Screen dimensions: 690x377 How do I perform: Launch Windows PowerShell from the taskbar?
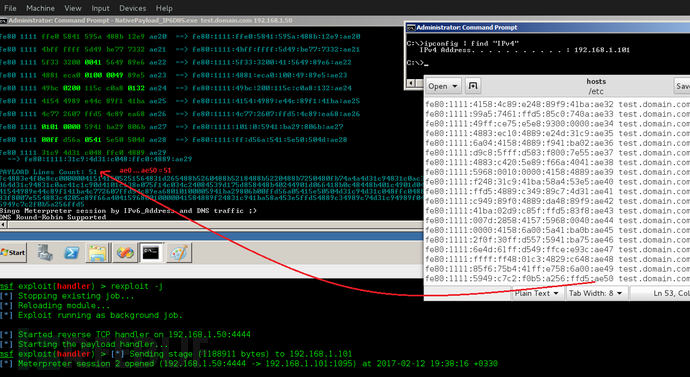[x=71, y=253]
